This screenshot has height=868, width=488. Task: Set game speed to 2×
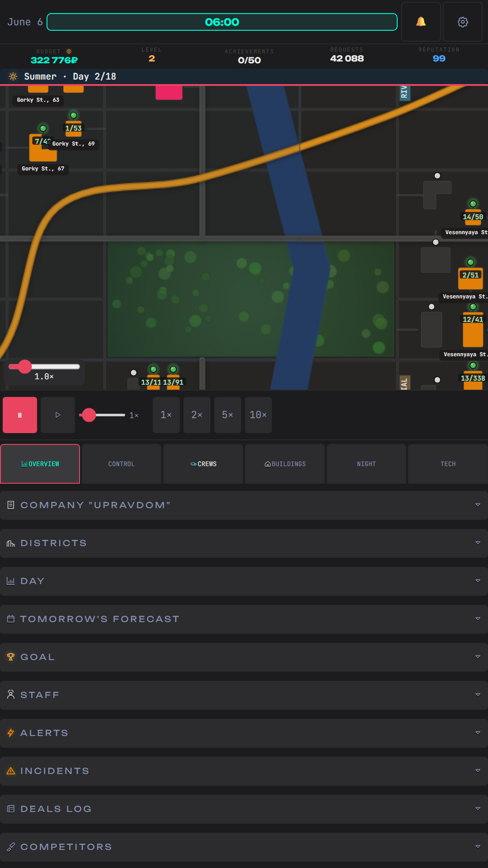(197, 415)
